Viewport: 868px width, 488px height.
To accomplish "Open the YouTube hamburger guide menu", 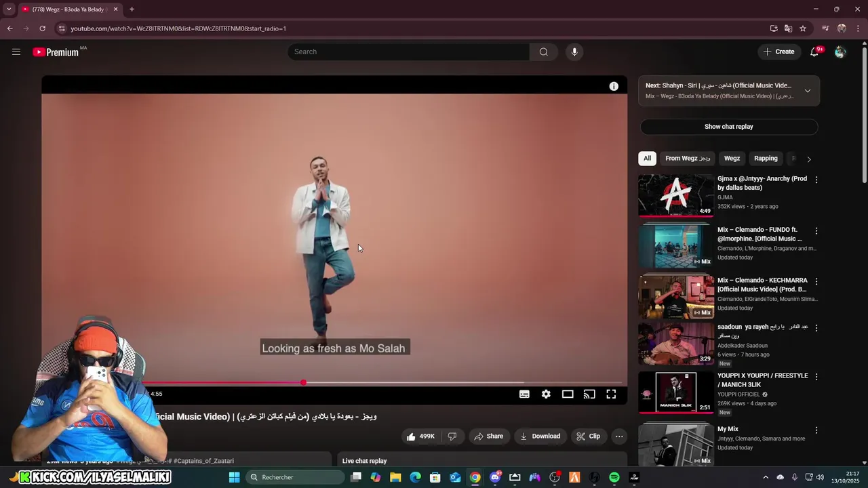I will (16, 52).
